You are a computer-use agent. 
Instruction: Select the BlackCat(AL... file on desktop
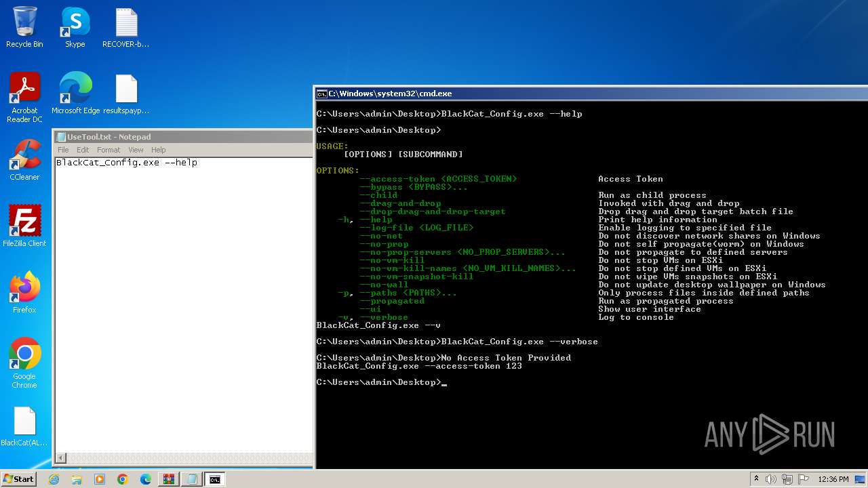coord(24,426)
